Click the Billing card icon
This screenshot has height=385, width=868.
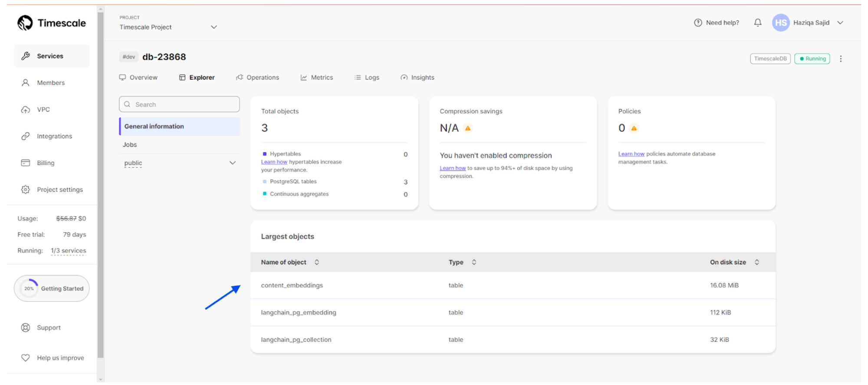tap(26, 163)
